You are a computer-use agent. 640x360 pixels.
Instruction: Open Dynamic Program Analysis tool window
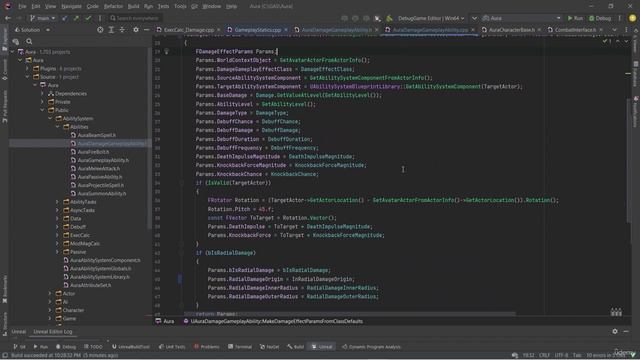pyautogui.click(x=371, y=347)
